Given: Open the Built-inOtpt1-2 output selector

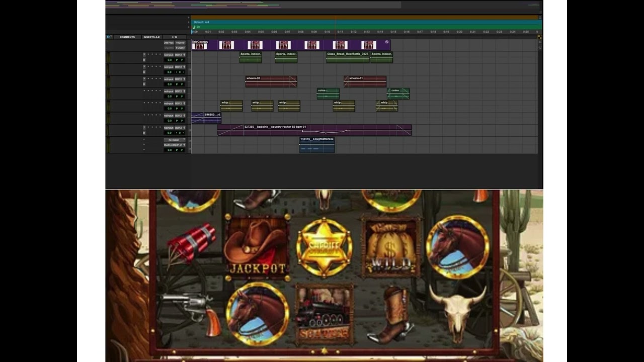Looking at the screenshot, I should pos(175,145).
